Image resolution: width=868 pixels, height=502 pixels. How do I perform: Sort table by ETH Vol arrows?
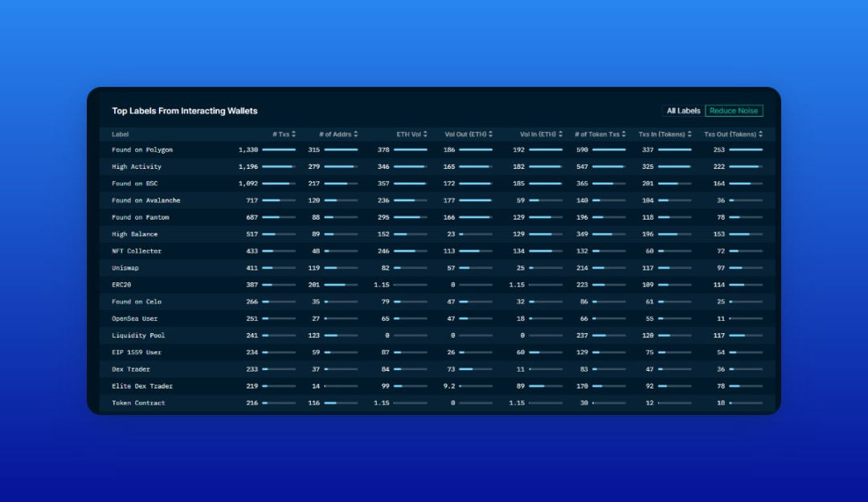click(425, 134)
